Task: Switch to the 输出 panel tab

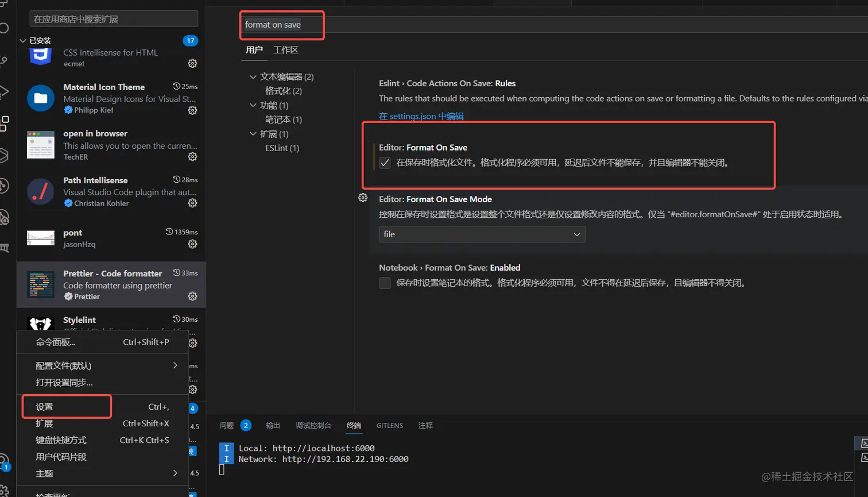Action: tap(273, 425)
